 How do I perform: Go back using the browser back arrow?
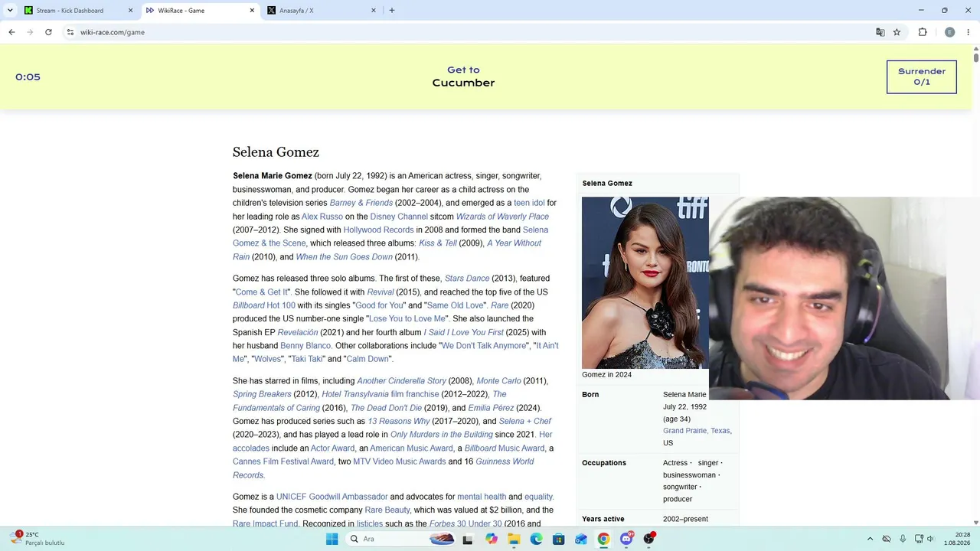point(11,32)
